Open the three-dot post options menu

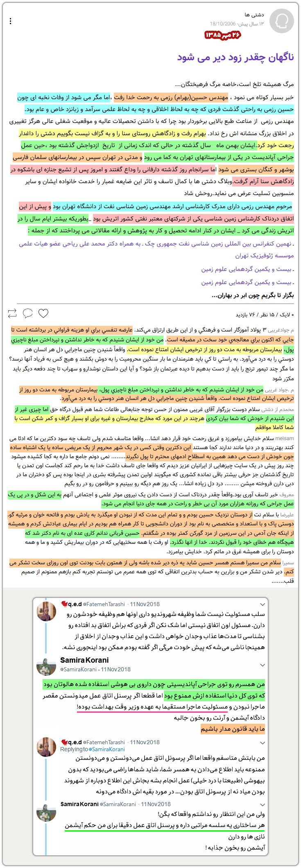coord(10,21)
